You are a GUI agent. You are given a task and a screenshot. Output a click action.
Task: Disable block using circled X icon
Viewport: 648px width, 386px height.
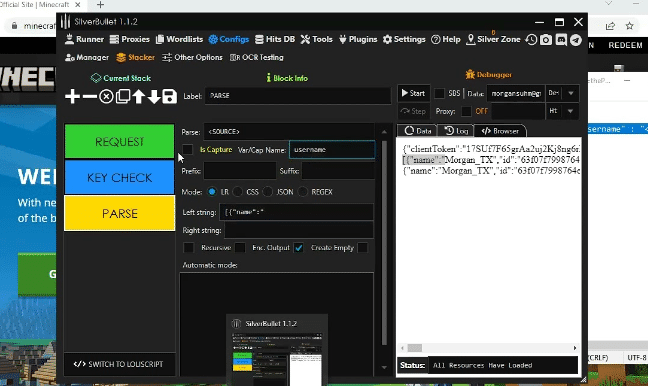pos(106,97)
